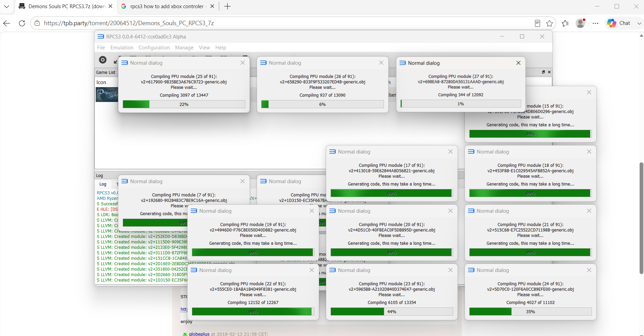This screenshot has width=644, height=336.
Task: Open the RPCS3 File menu
Action: [101, 48]
